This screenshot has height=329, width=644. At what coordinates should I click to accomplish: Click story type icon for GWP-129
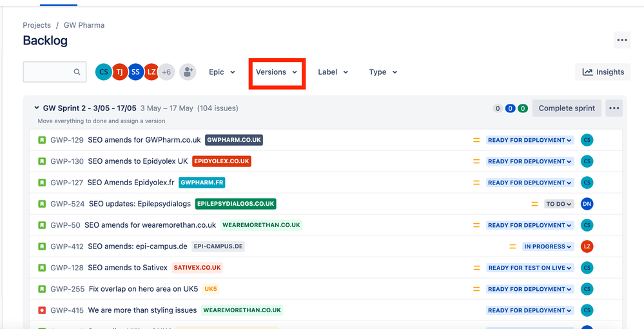click(41, 140)
